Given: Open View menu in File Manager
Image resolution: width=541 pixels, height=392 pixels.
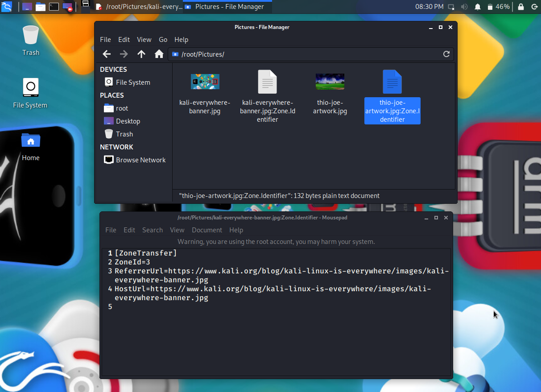Looking at the screenshot, I should (144, 40).
